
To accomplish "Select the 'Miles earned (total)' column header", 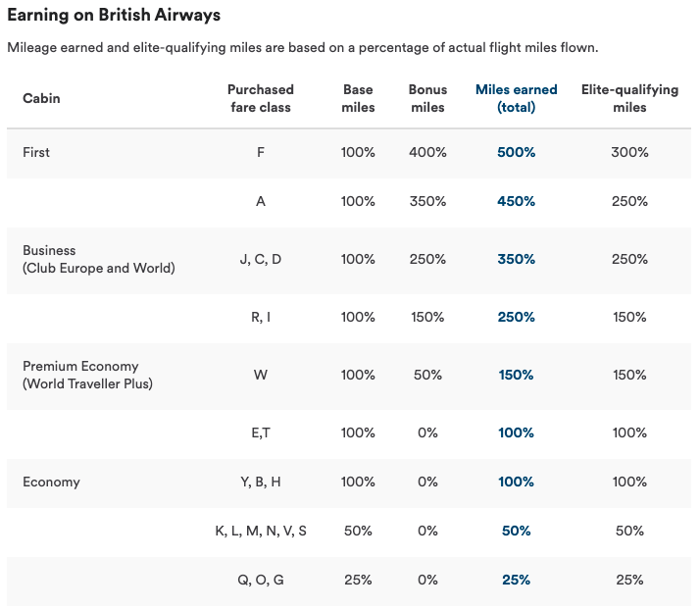I will click(x=516, y=98).
